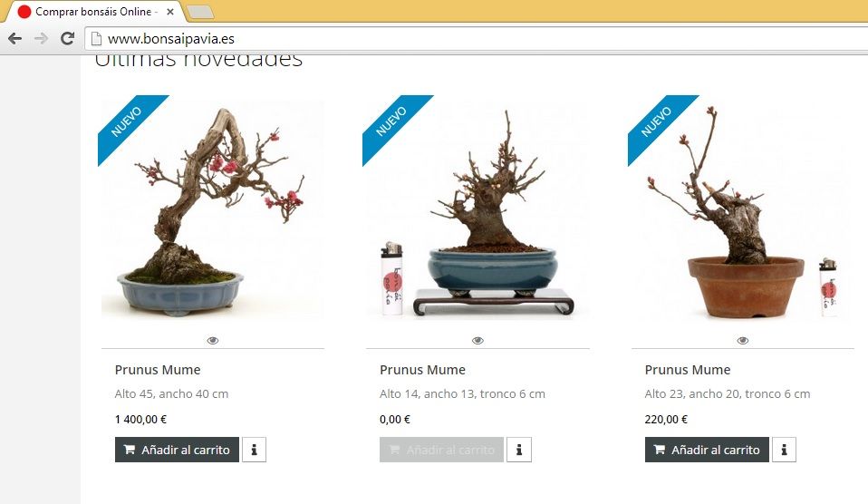Open Prunus Mume title, Alto 23 item
The height and width of the screenshot is (504, 868).
(x=688, y=370)
